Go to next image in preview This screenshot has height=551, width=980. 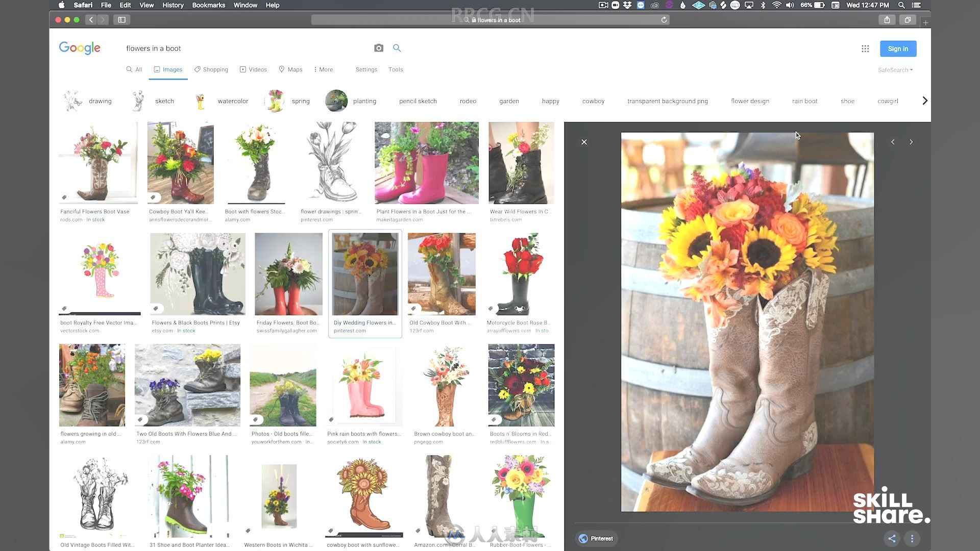pyautogui.click(x=911, y=142)
